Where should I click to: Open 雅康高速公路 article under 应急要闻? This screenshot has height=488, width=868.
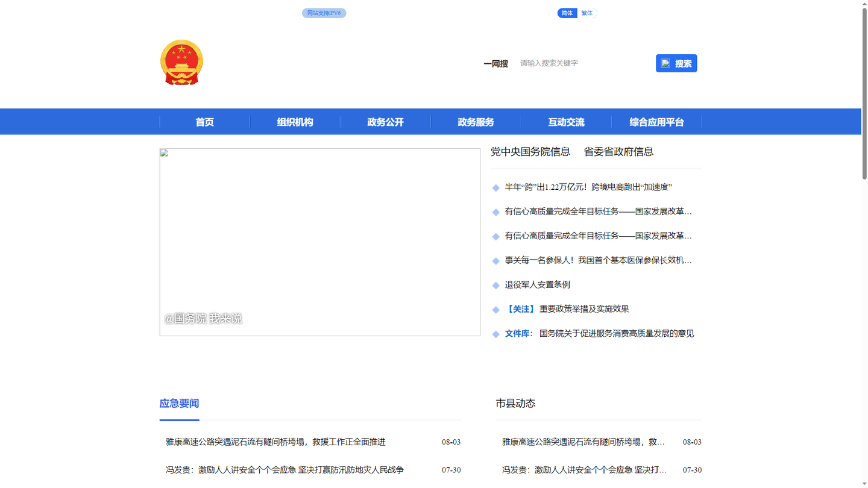tap(276, 442)
